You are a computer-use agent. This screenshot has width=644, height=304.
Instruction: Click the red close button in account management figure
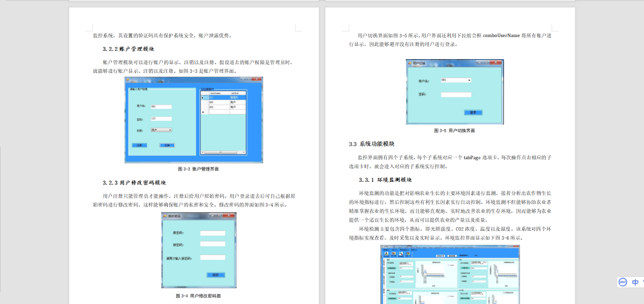[x=260, y=79]
